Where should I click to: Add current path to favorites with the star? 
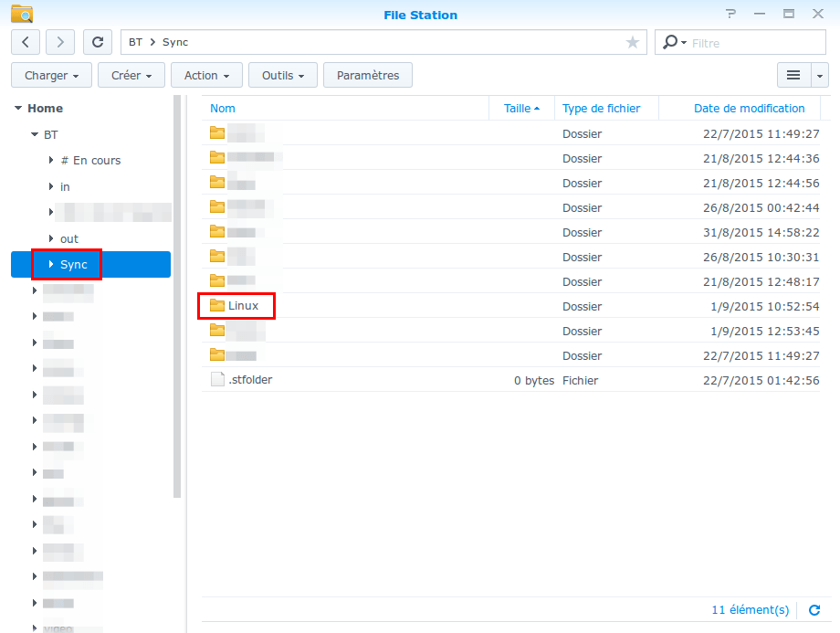[x=633, y=42]
